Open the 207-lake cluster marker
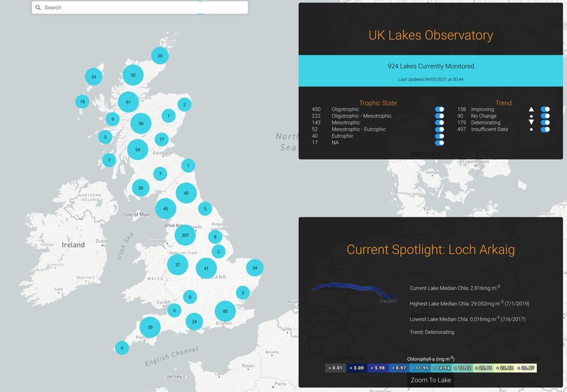The height and width of the screenshot is (392, 567). (x=185, y=235)
